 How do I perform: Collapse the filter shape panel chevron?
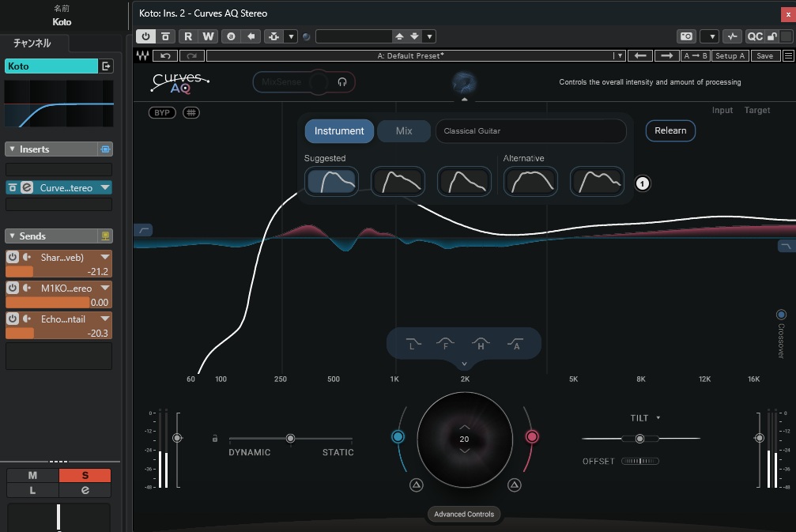pos(464,364)
